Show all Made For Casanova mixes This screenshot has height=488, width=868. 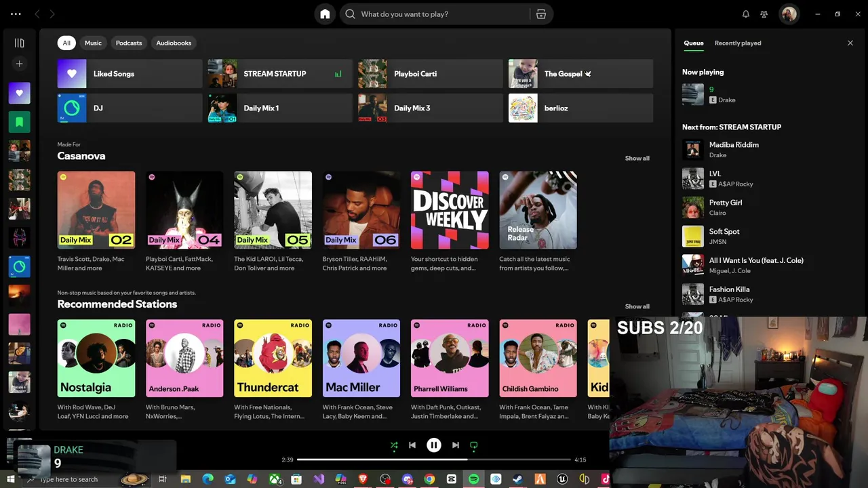[x=637, y=158]
